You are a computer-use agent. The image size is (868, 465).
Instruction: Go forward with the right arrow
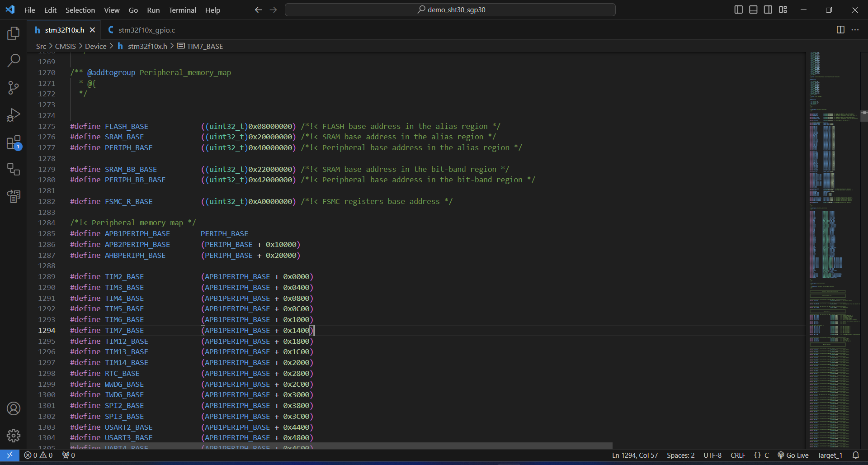[273, 9]
